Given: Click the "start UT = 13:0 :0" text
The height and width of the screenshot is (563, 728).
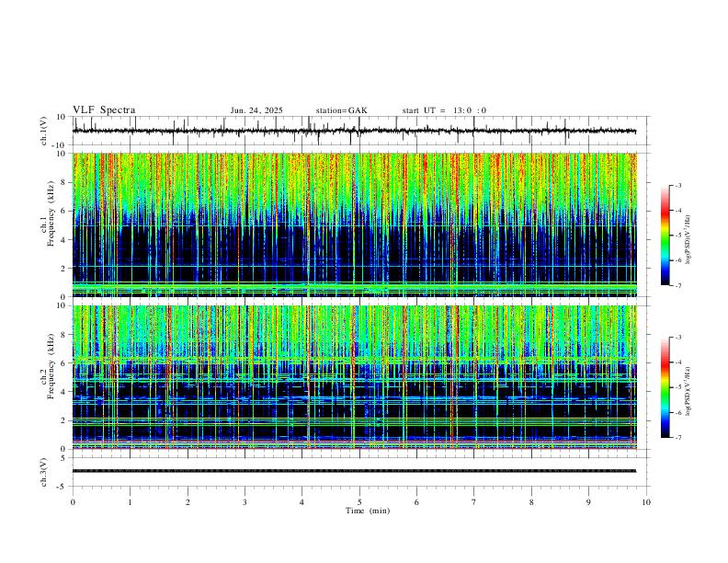Looking at the screenshot, I should (x=444, y=110).
